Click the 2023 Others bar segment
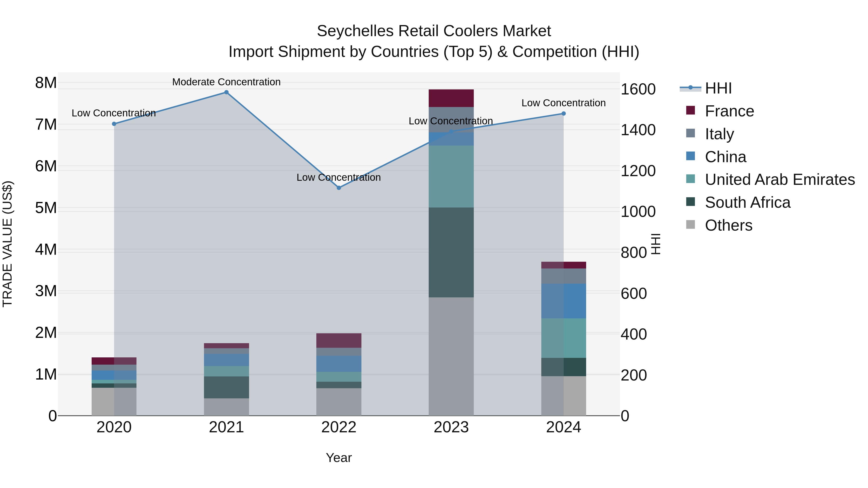Screen dimensions: 868x488 (451, 356)
